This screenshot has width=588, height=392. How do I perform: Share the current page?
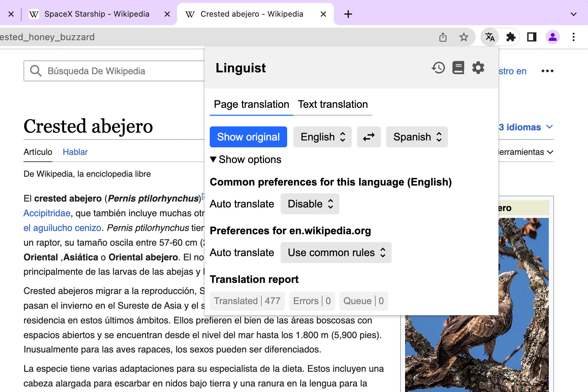443,37
